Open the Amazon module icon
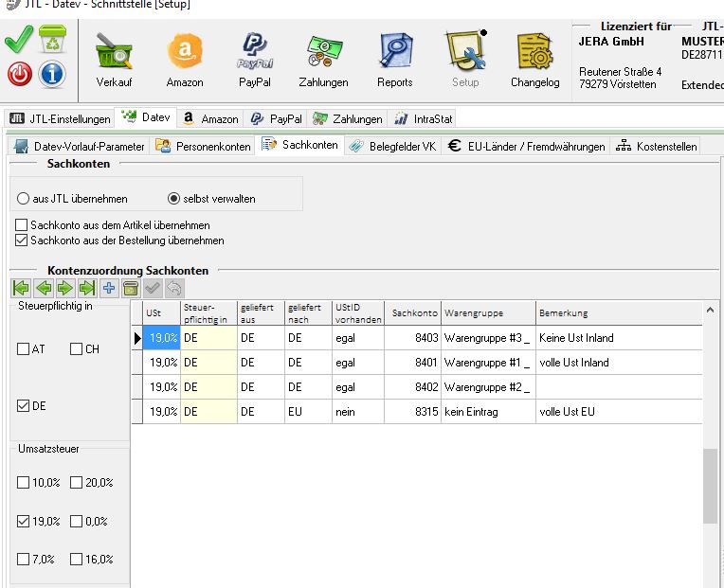724x588 pixels. (185, 60)
